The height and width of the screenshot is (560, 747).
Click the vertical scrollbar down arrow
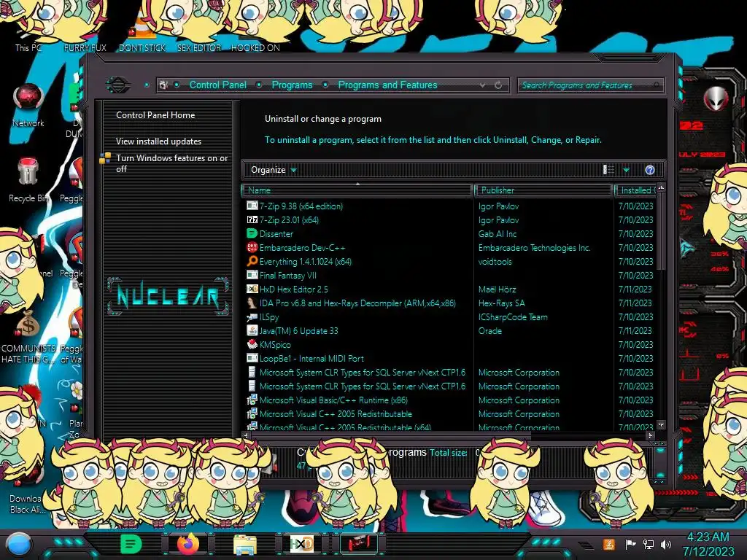pos(661,424)
